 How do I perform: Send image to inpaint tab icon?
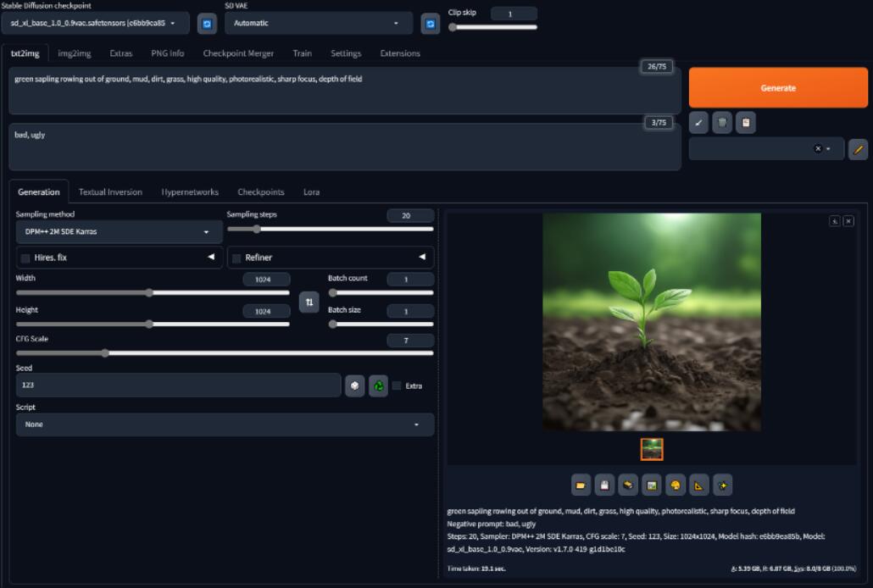[x=676, y=485]
